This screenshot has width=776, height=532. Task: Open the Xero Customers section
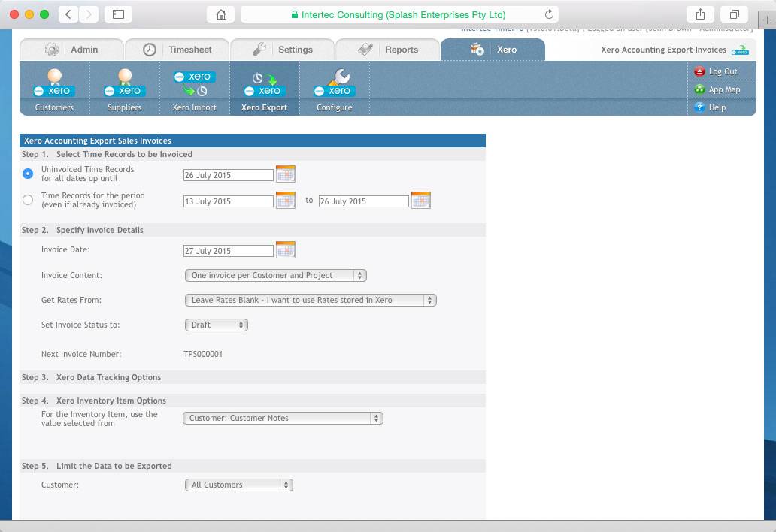54,89
